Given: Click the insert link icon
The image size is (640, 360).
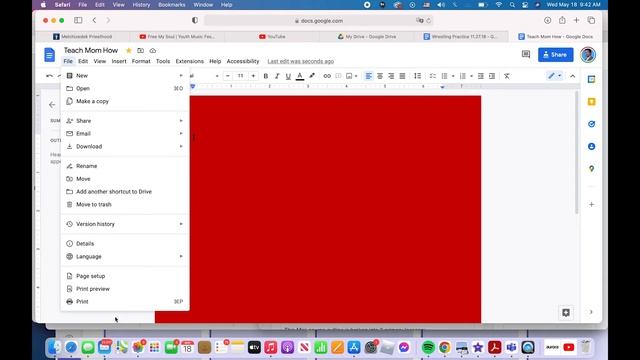Looking at the screenshot, I should point(327,76).
